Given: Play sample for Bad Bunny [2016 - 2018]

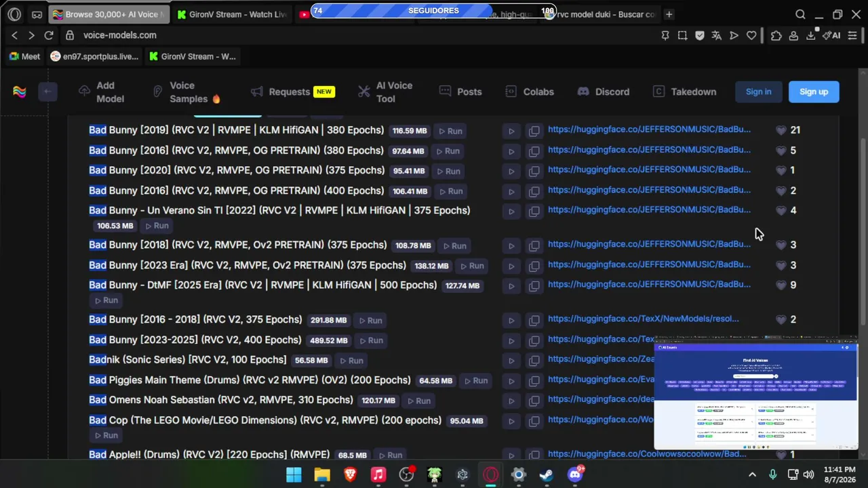Looking at the screenshot, I should 511,320.
